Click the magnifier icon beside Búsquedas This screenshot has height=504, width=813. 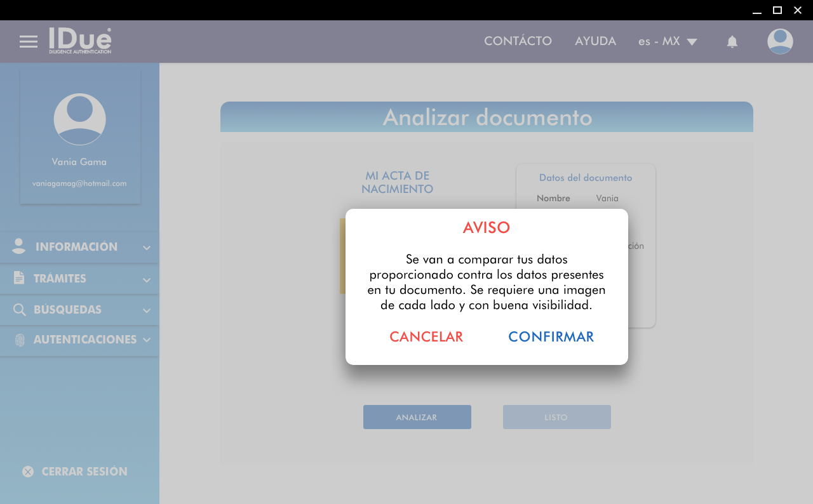point(19,310)
